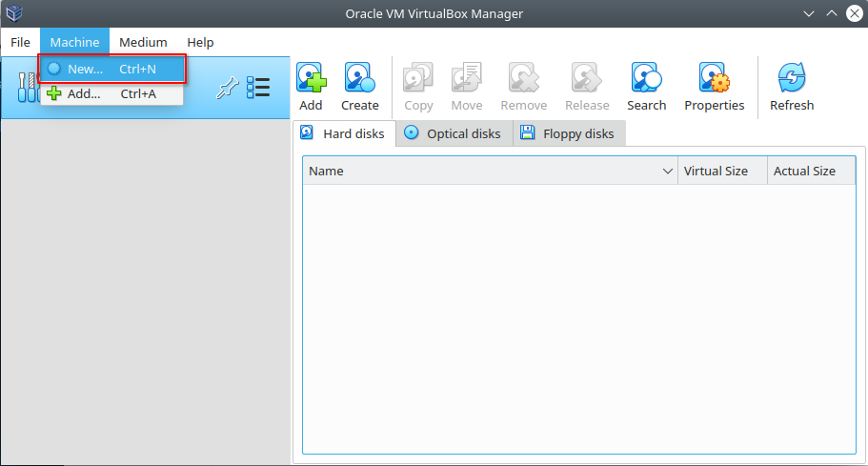Switch to the Floppy disks tab
The width and height of the screenshot is (868, 466).
click(x=569, y=133)
